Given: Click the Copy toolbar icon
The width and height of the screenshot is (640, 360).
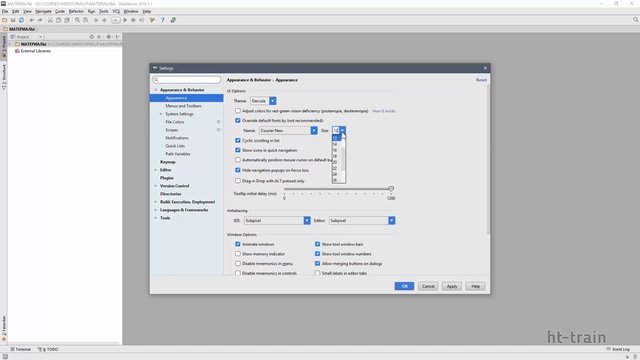Looking at the screenshot, I should tap(58, 20).
